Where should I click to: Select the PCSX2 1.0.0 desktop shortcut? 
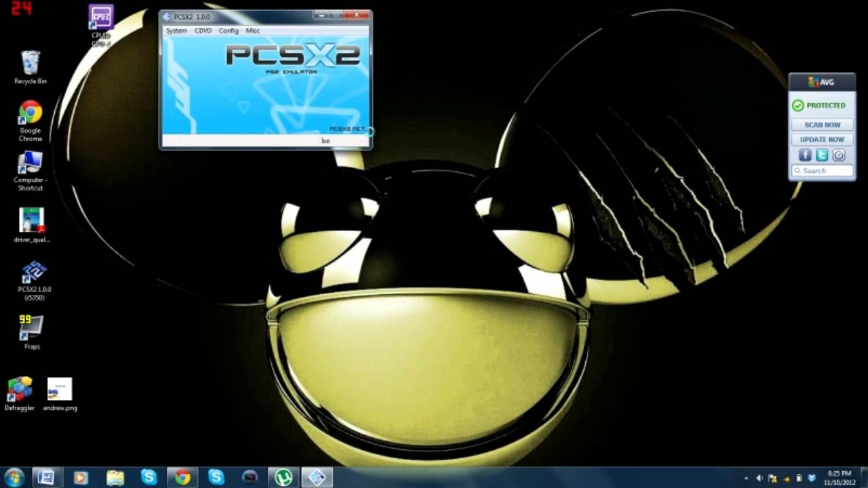(x=34, y=280)
